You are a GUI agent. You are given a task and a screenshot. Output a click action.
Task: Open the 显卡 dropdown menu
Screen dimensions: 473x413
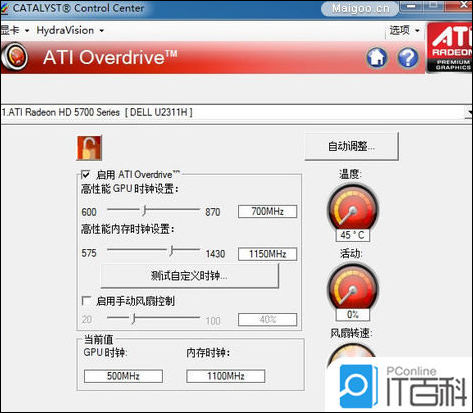[15, 30]
